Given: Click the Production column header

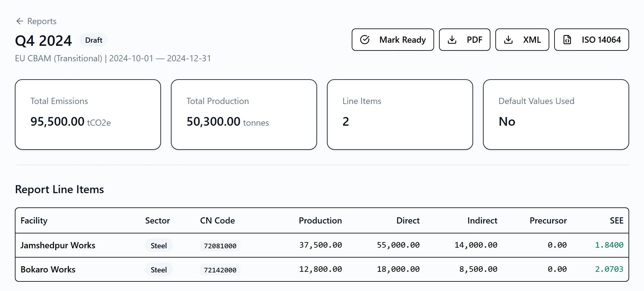Looking at the screenshot, I should [x=320, y=220].
